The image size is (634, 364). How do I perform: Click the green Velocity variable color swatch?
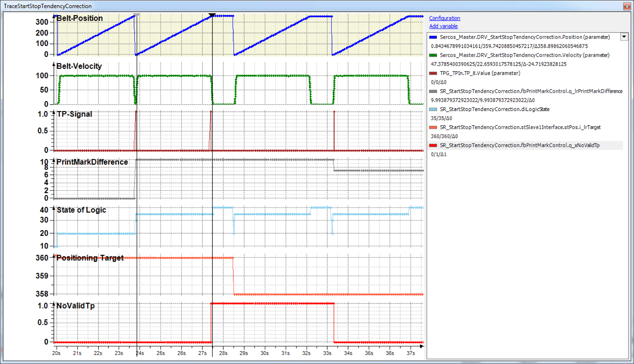(433, 55)
